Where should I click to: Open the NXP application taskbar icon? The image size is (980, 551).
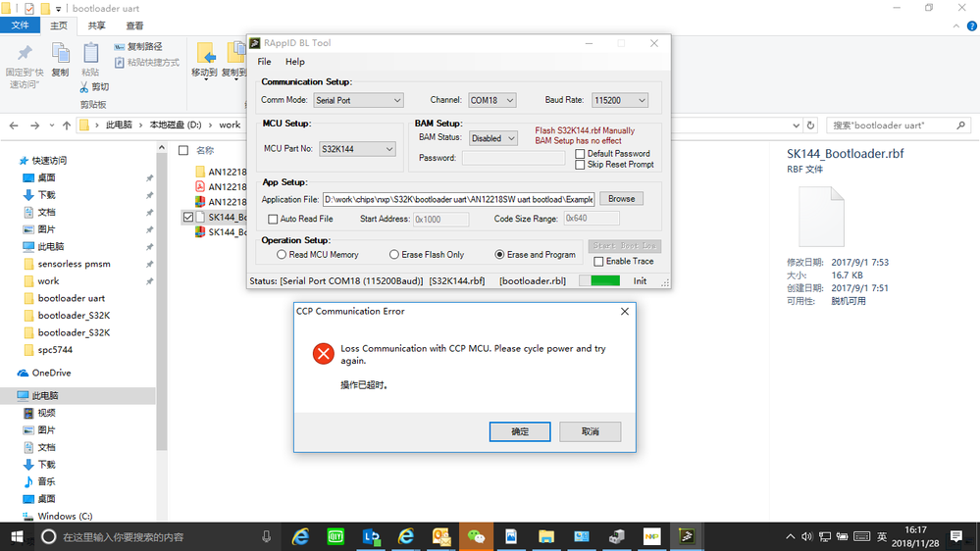pos(652,536)
